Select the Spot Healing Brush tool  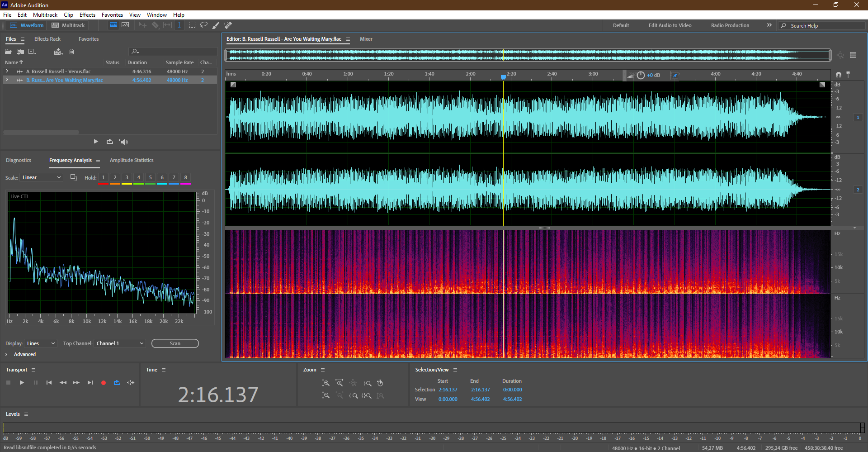point(228,25)
